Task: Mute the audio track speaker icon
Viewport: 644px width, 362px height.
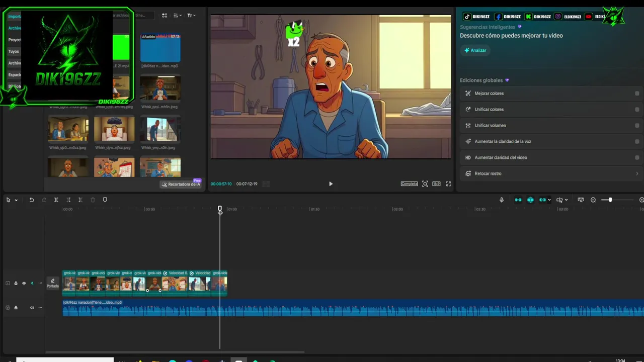Action: point(32,307)
